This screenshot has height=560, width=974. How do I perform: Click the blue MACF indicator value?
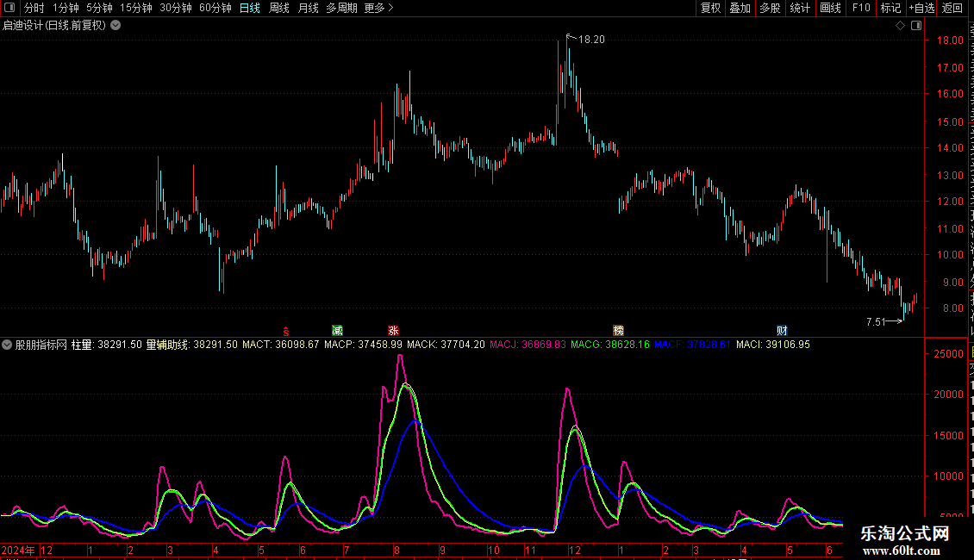pyautogui.click(x=693, y=345)
